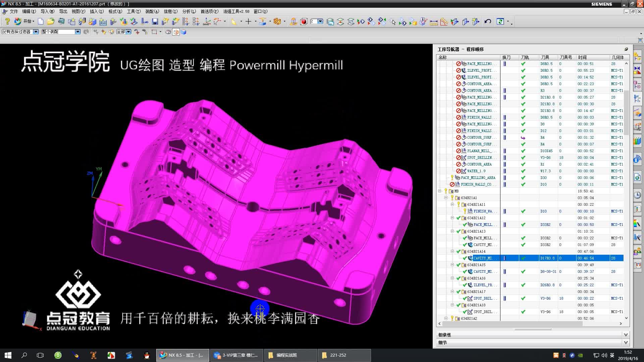Screen dimensions: 644x362
Task: Switch to the 3-VIP第三章 taskbar window
Action: click(236, 355)
